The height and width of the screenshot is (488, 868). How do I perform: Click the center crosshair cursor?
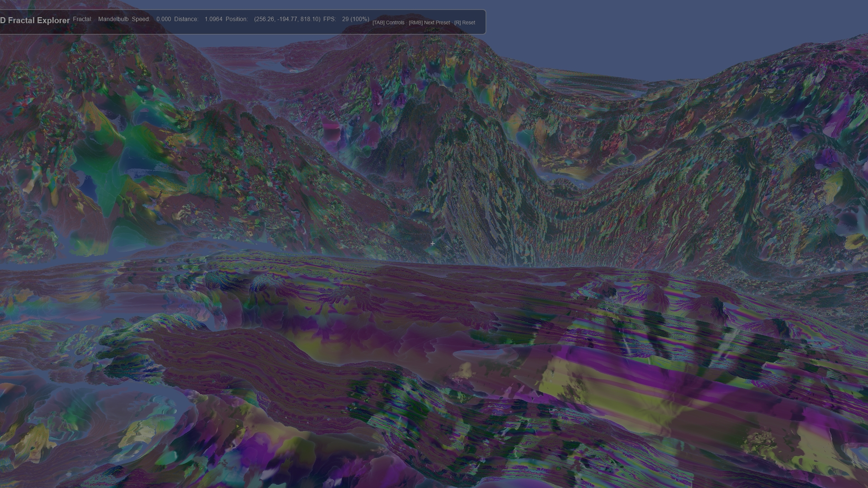point(433,244)
